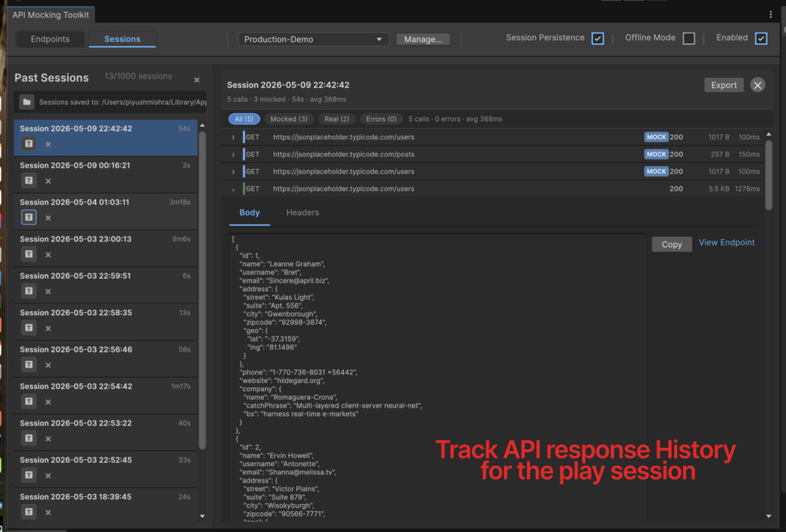Open the Headers tab
786x532 pixels.
(303, 213)
